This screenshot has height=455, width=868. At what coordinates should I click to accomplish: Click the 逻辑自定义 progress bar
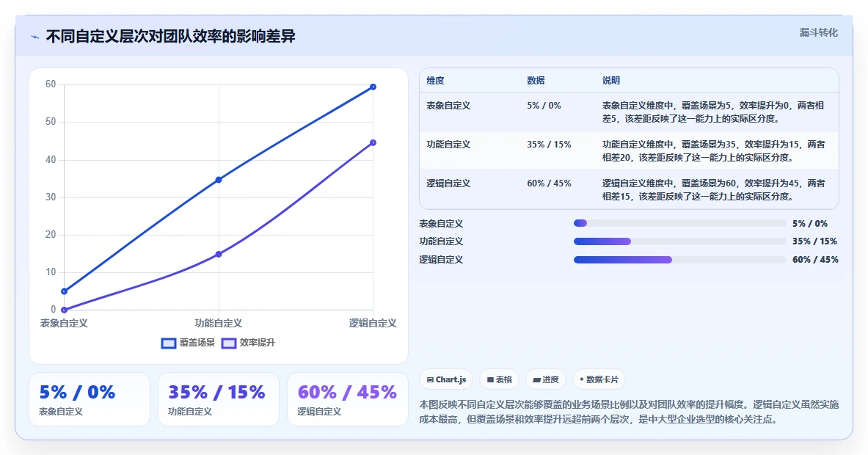(x=679, y=260)
